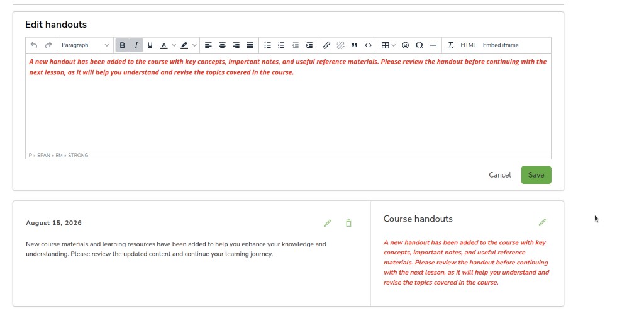Screen dimensions: 644x318
Task: Apply the background highlight color
Action: [184, 45]
